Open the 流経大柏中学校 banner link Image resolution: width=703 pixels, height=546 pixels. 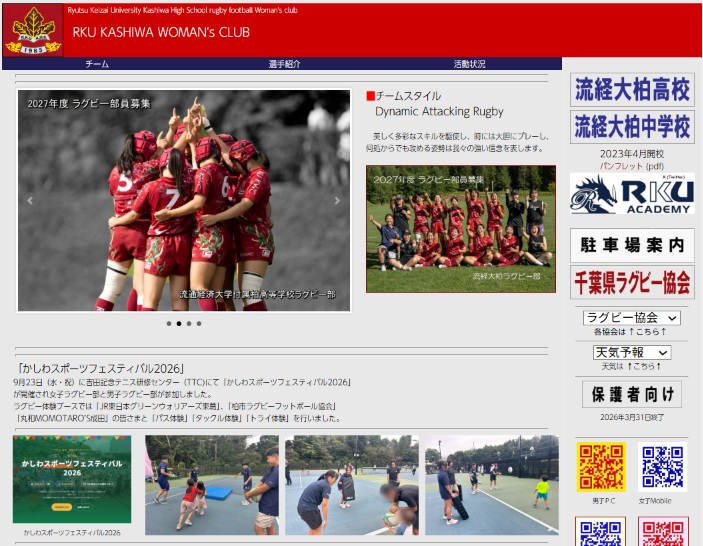632,127
